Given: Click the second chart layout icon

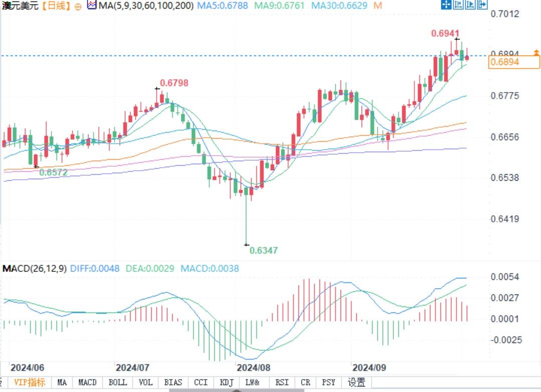Looking at the screenshot, I should tap(458, 4).
